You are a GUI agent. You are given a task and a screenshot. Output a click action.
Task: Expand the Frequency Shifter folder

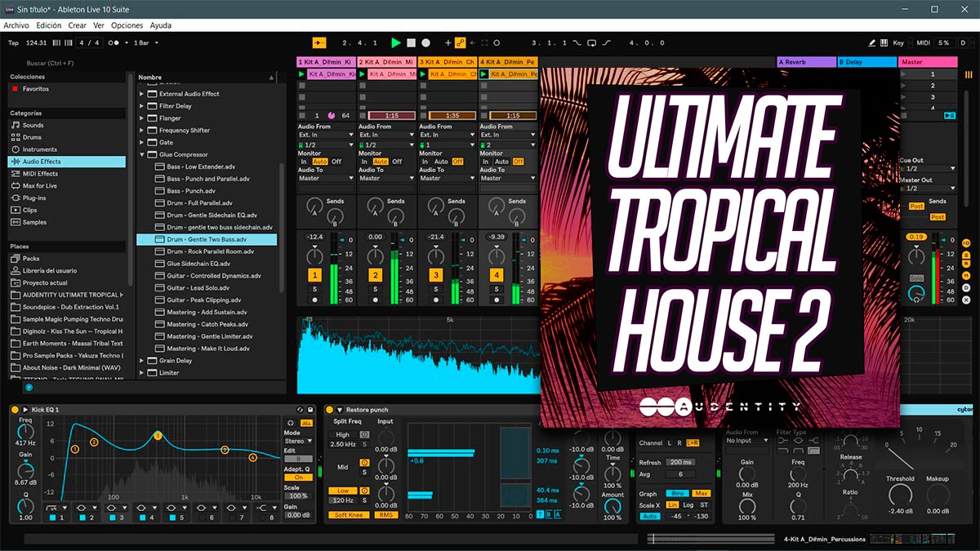tap(141, 131)
